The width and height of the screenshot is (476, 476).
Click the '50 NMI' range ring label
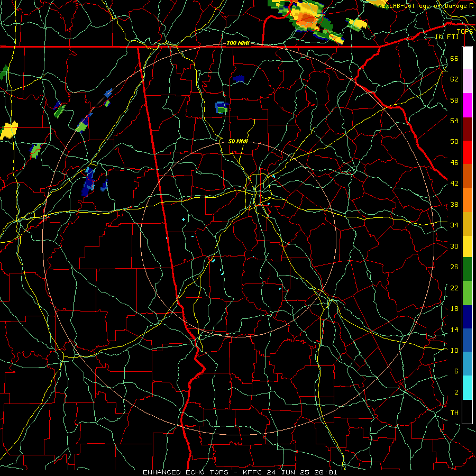pos(238,141)
